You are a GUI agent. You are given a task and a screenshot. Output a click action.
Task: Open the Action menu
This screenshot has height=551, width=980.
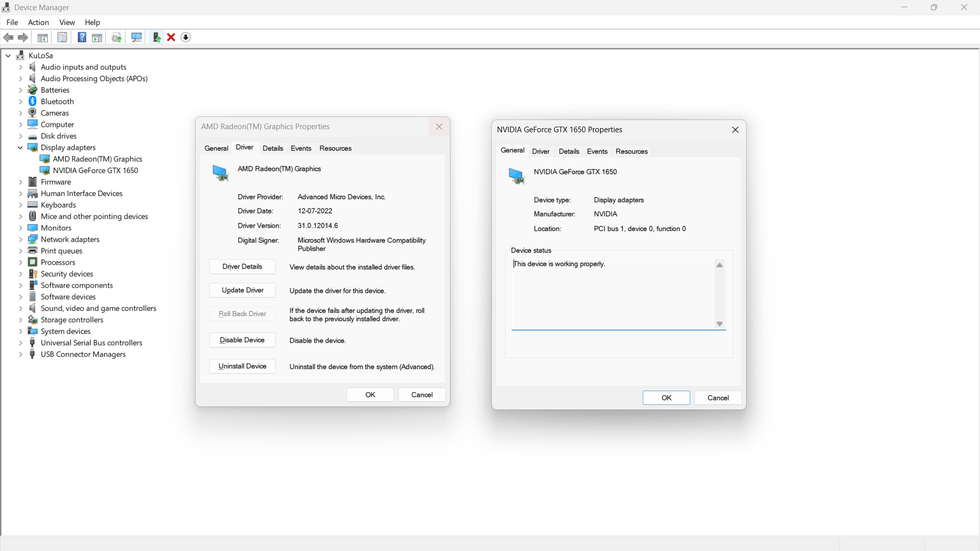[38, 22]
